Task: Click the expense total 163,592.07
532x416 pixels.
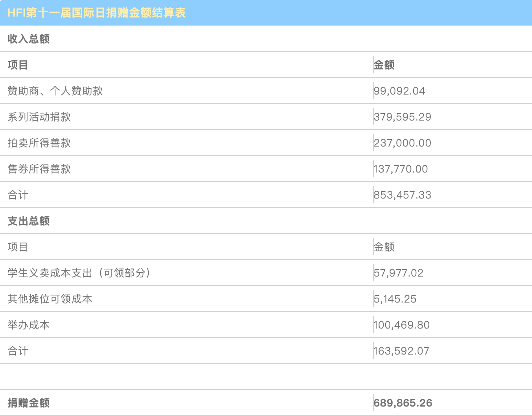Action: (401, 351)
